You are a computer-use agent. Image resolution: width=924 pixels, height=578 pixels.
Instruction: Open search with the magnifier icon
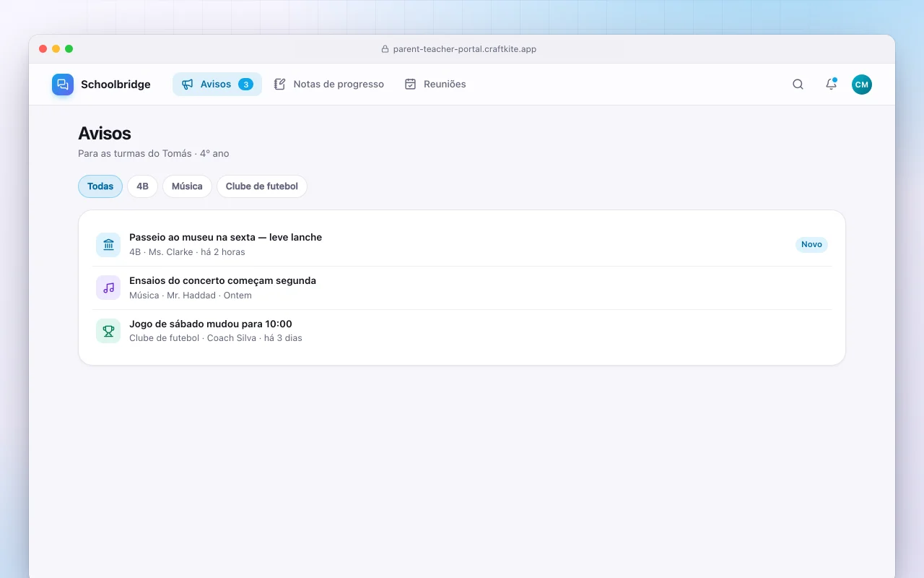click(798, 85)
